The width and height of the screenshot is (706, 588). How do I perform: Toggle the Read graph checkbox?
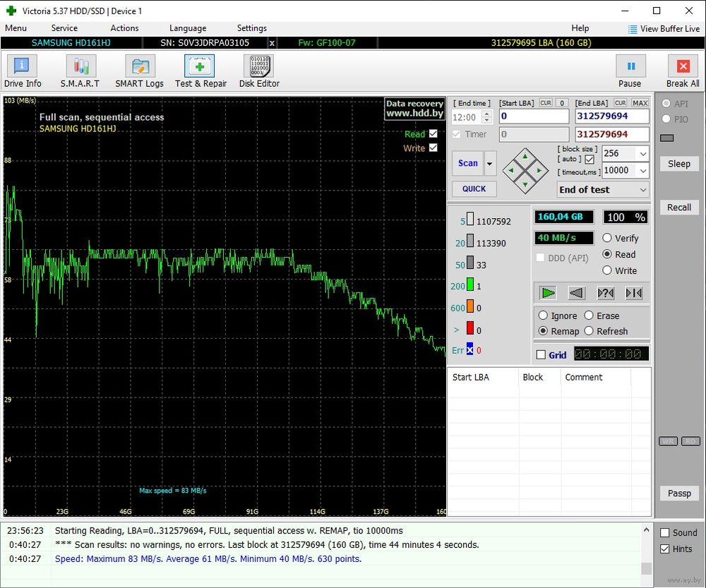[433, 133]
